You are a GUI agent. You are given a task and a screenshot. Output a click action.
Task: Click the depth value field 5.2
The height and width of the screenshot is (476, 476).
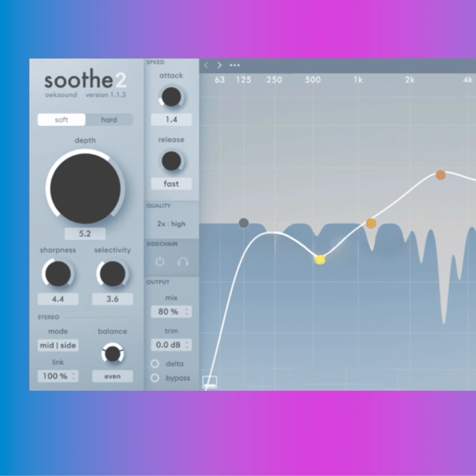click(85, 234)
